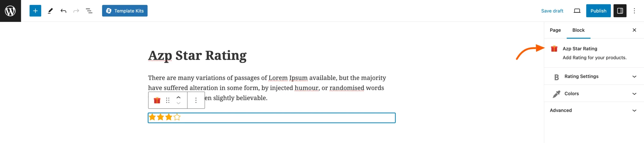This screenshot has height=143, width=644.
Task: Expand the Colors panel
Action: click(x=594, y=94)
